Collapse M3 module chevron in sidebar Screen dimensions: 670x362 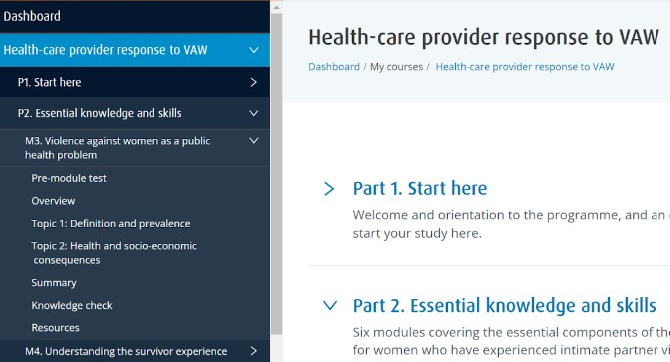point(254,141)
